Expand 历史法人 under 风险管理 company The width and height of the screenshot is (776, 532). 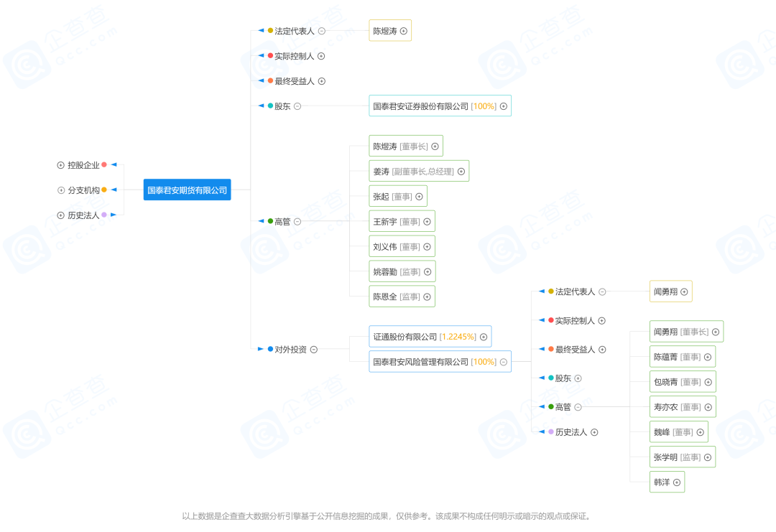[594, 433]
